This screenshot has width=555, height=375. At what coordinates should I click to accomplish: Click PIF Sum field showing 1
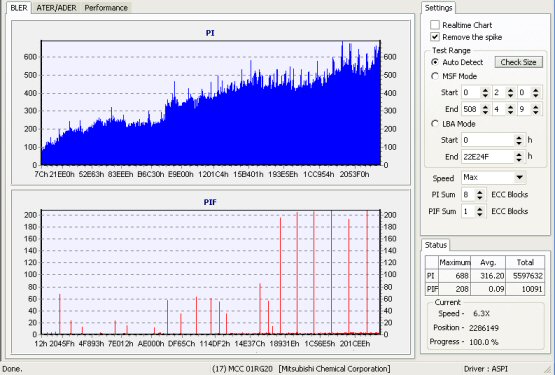468,211
